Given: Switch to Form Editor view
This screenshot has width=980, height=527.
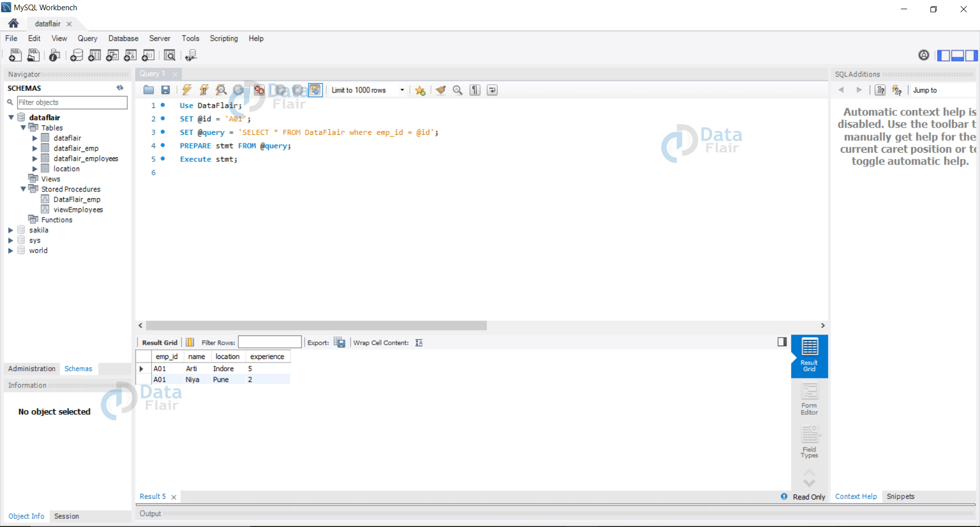Looking at the screenshot, I should (809, 399).
